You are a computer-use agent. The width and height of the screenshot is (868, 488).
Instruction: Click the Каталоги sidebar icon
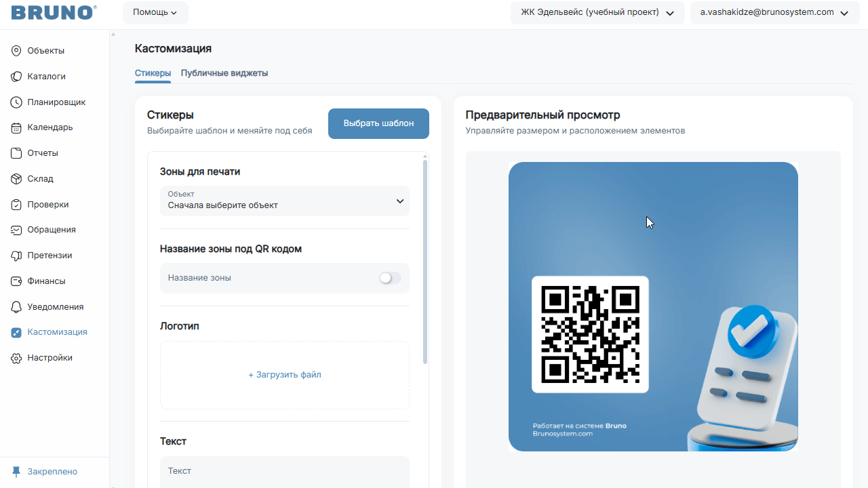[x=16, y=77]
